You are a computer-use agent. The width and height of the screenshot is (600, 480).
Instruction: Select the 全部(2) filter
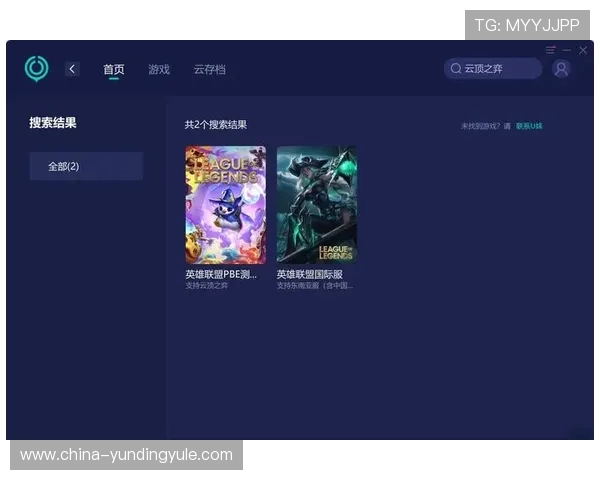coord(86,166)
